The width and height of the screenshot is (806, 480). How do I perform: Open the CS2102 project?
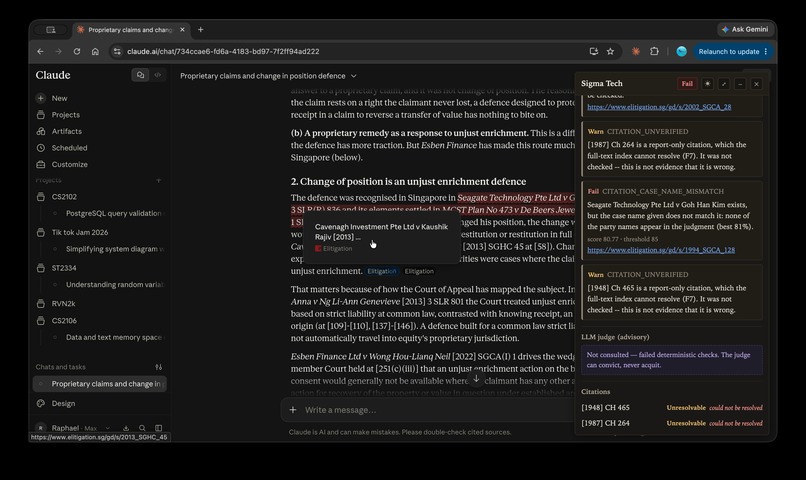[x=64, y=197]
